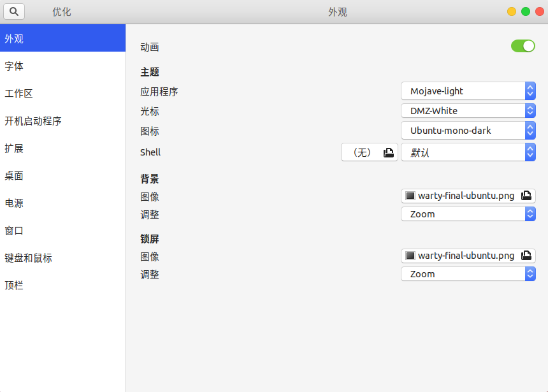The width and height of the screenshot is (548, 392).
Task: Click file-open icon for lock screen image
Action: [x=526, y=256]
